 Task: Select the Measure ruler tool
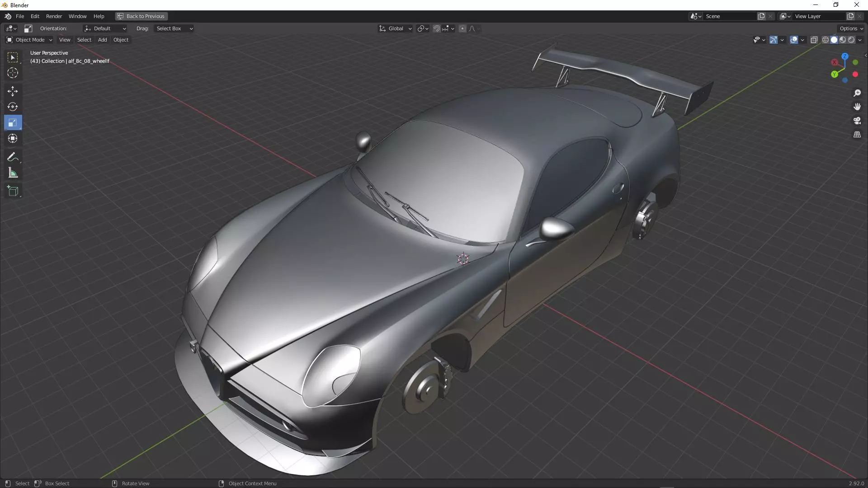[x=13, y=173]
